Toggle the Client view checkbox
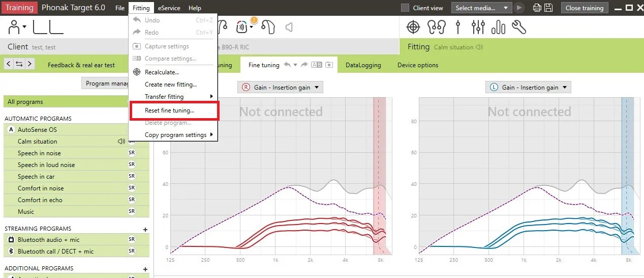This screenshot has height=278, width=644. coord(405,8)
